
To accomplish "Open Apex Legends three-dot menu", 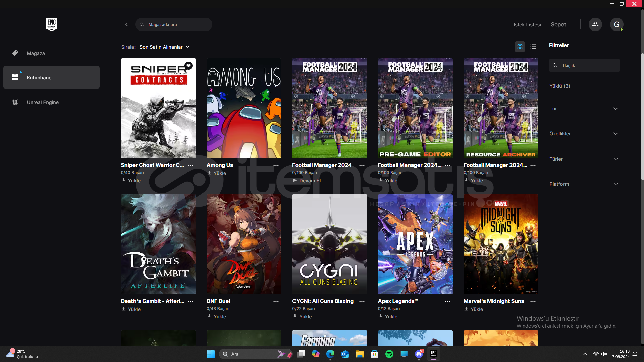I will (x=447, y=301).
